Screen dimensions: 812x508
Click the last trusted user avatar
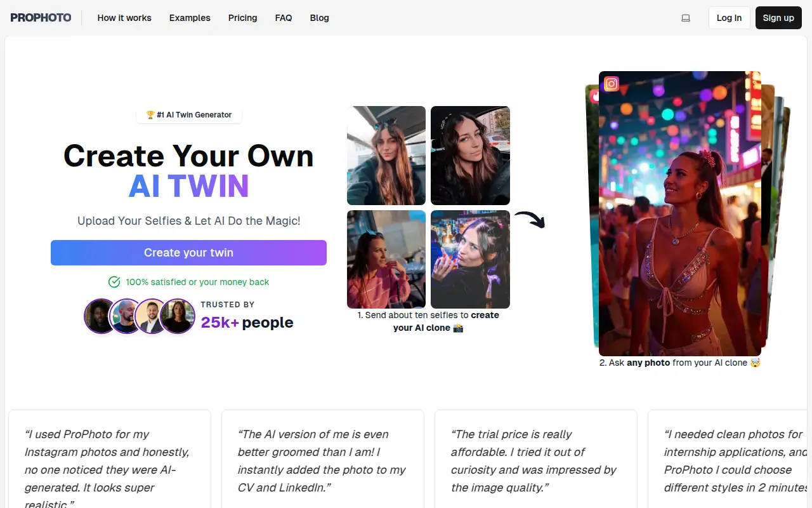click(178, 316)
